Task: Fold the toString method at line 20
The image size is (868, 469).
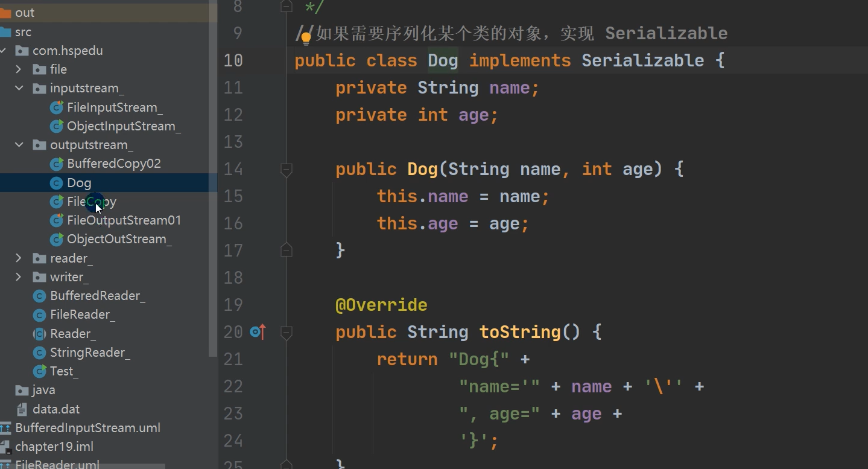Action: click(x=287, y=333)
